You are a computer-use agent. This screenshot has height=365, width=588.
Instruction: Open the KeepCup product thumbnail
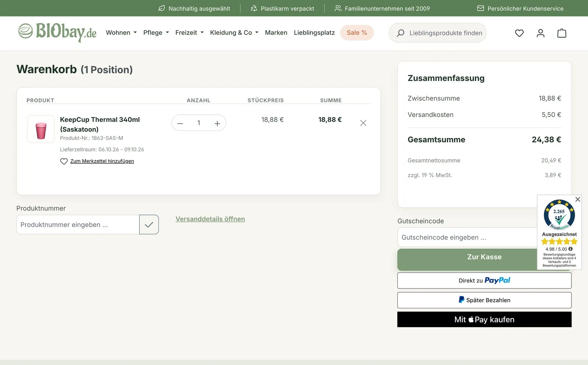(41, 129)
